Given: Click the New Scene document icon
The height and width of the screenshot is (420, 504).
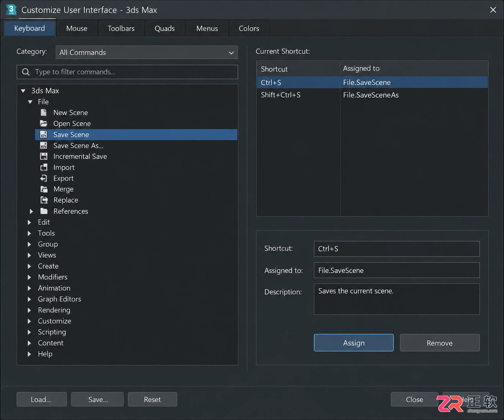Looking at the screenshot, I should (44, 112).
